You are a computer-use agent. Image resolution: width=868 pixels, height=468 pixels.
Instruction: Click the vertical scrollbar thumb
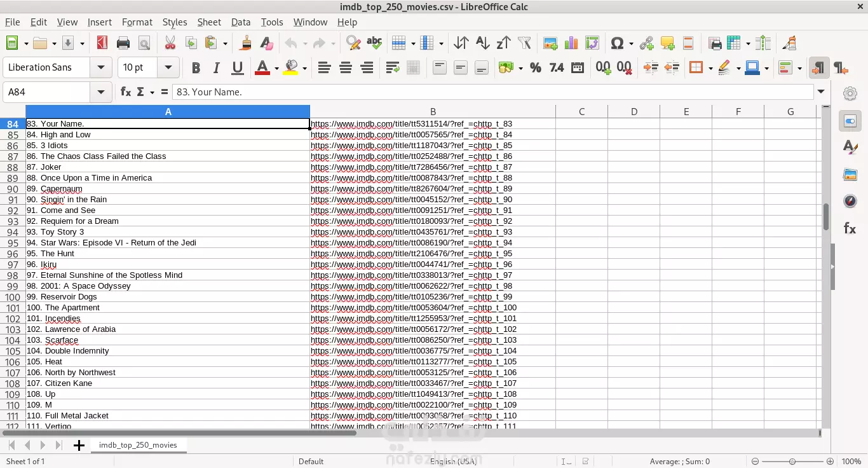(x=826, y=217)
